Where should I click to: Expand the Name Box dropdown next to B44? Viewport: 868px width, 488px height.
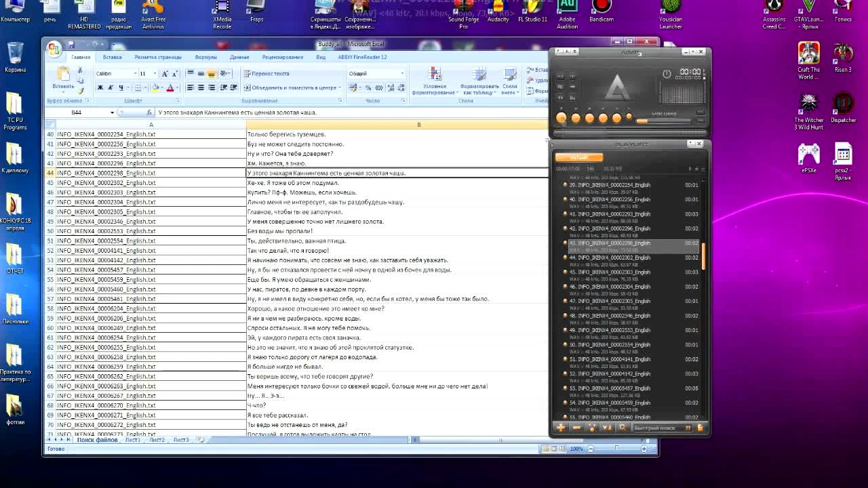coord(112,113)
